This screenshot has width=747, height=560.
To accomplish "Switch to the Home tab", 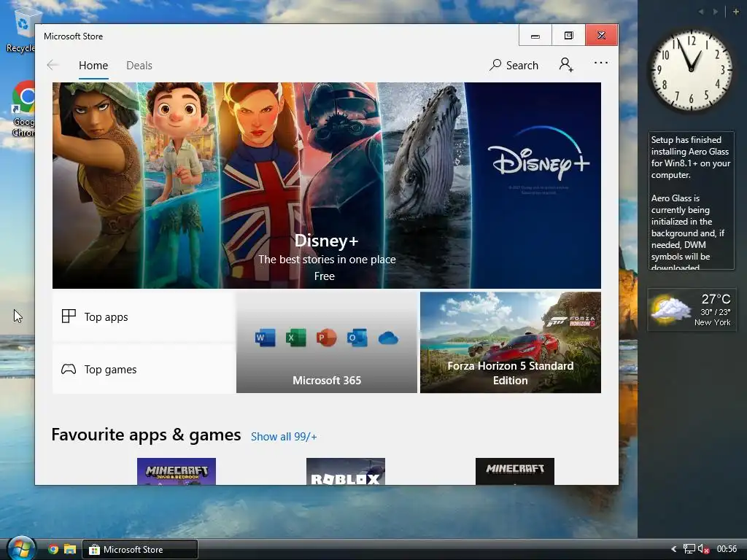I will pyautogui.click(x=93, y=65).
